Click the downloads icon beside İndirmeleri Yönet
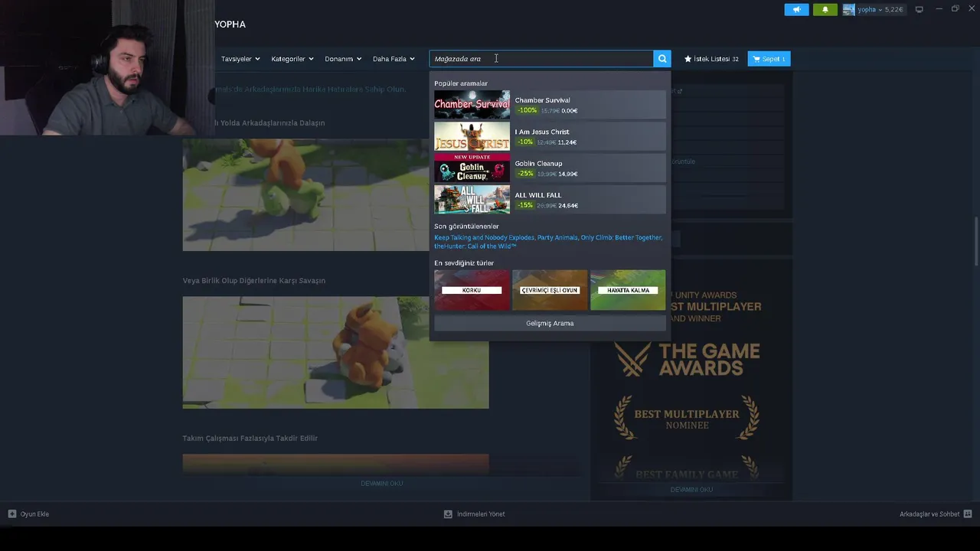 (x=448, y=514)
